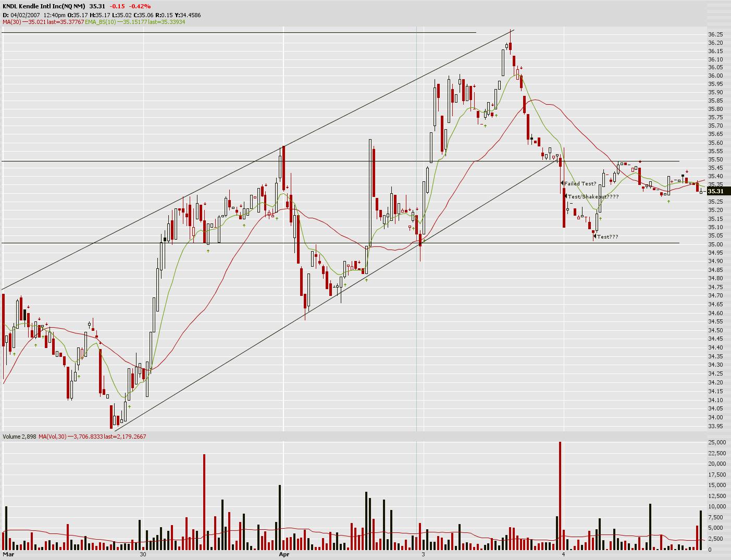Click the KNDL Kendle Intl Inc chart title
The image size is (731, 560).
point(44,6)
